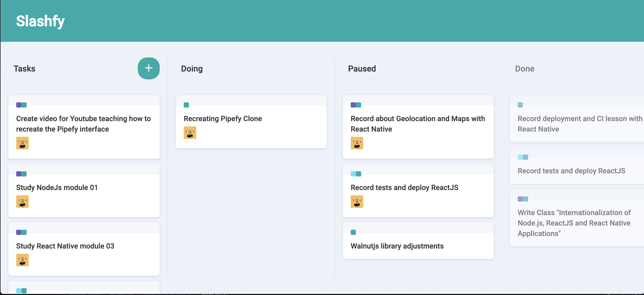This screenshot has height=295, width=644.
Task: Click the Paused column heading
Action: tap(362, 69)
